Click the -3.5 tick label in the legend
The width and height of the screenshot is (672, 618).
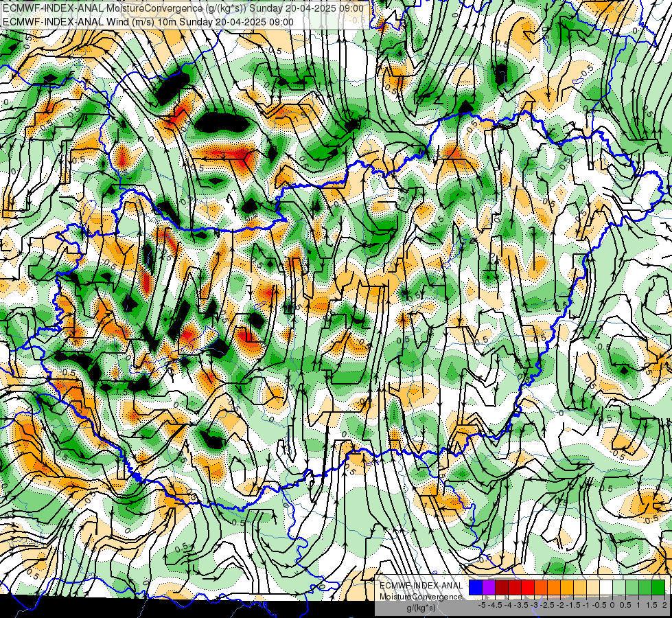tap(521, 605)
